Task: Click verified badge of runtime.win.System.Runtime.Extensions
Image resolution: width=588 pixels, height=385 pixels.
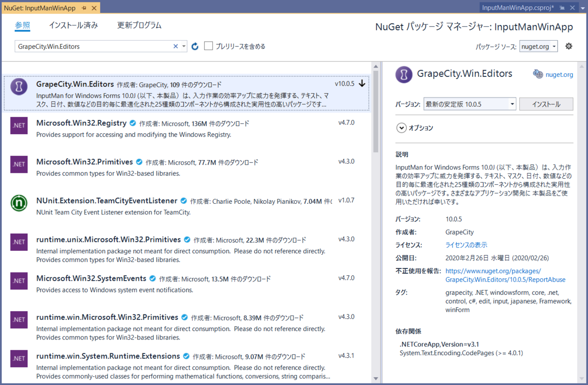Action: [186, 356]
